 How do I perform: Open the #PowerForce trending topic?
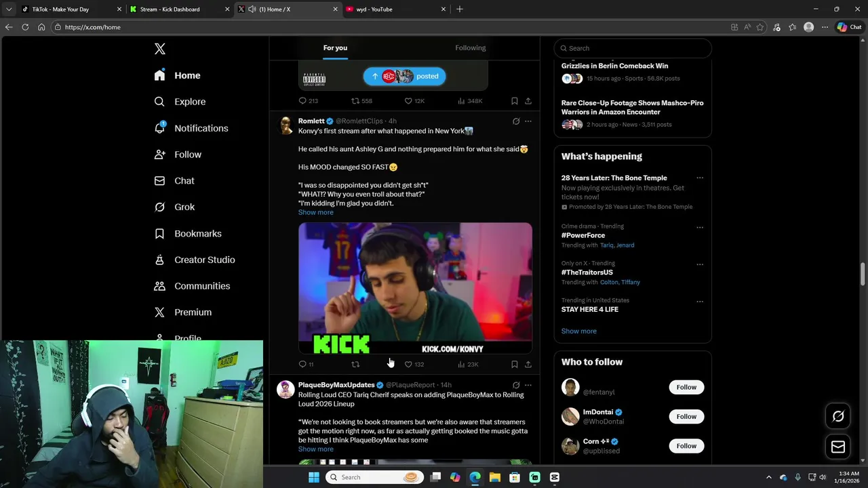click(x=583, y=235)
